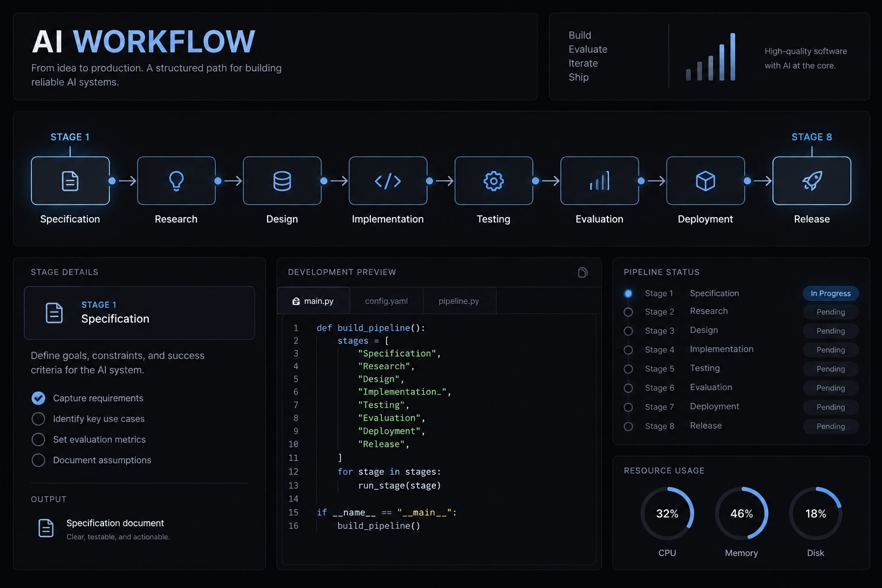Open the Evaluation stage bar chart icon
882x588 pixels.
click(x=599, y=181)
